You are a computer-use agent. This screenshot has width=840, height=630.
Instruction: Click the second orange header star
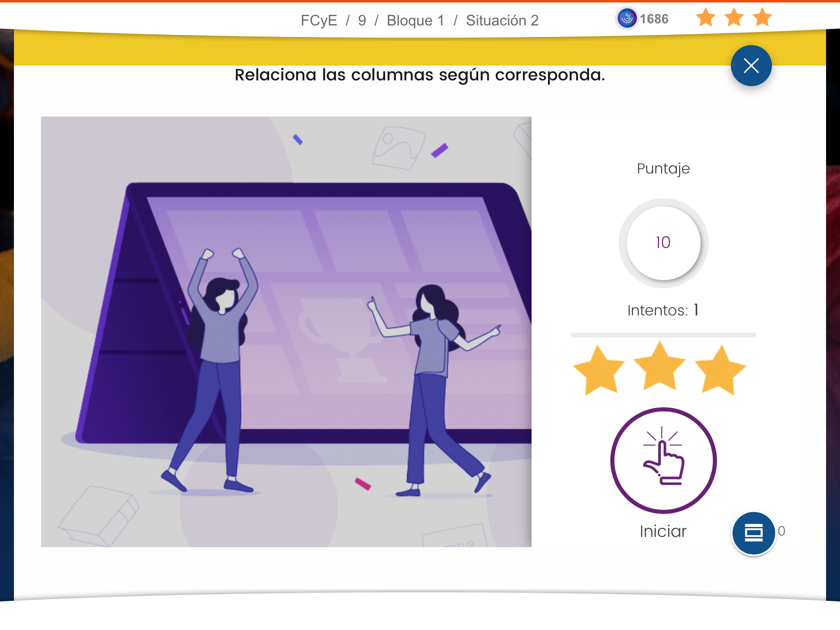(734, 18)
